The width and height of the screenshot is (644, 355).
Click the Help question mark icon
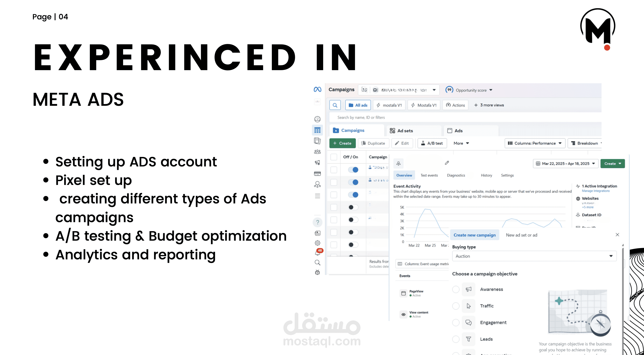click(x=317, y=222)
